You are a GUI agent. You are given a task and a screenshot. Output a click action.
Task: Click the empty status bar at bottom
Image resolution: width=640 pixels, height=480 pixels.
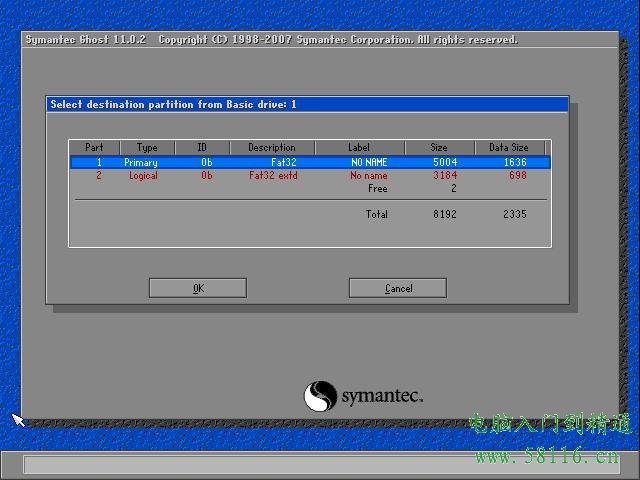coord(318,465)
